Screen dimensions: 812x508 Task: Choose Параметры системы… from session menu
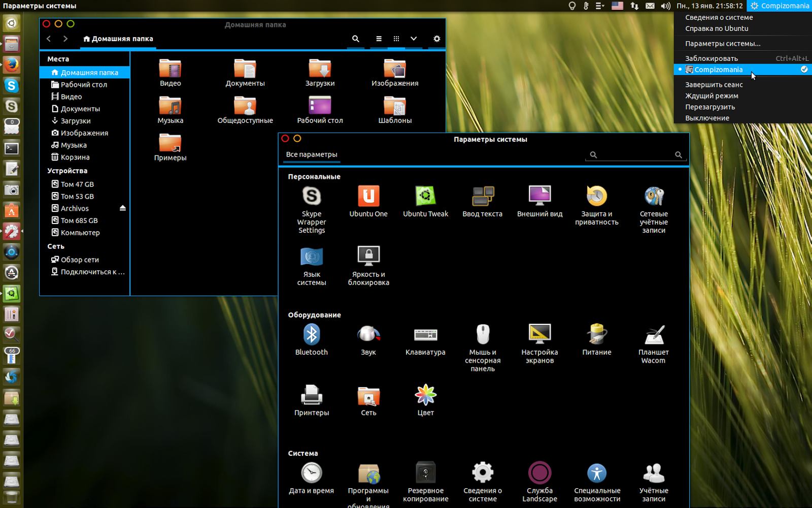pos(743,44)
